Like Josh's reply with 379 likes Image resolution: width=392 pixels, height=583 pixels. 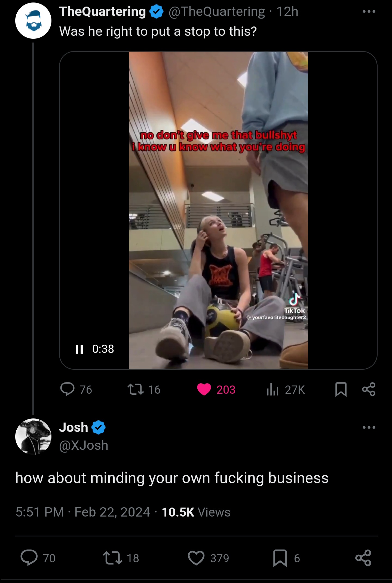click(196, 558)
